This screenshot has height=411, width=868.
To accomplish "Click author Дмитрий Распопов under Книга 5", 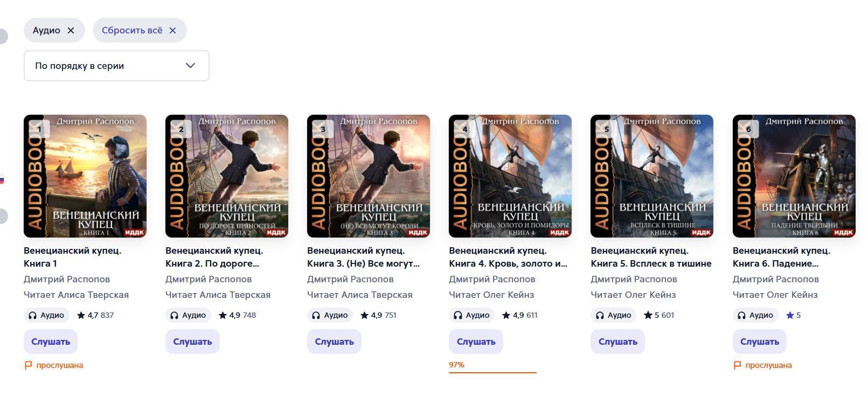I will (634, 279).
